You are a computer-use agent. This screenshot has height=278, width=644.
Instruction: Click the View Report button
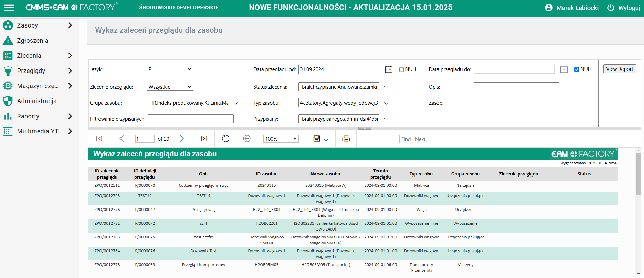(620, 69)
